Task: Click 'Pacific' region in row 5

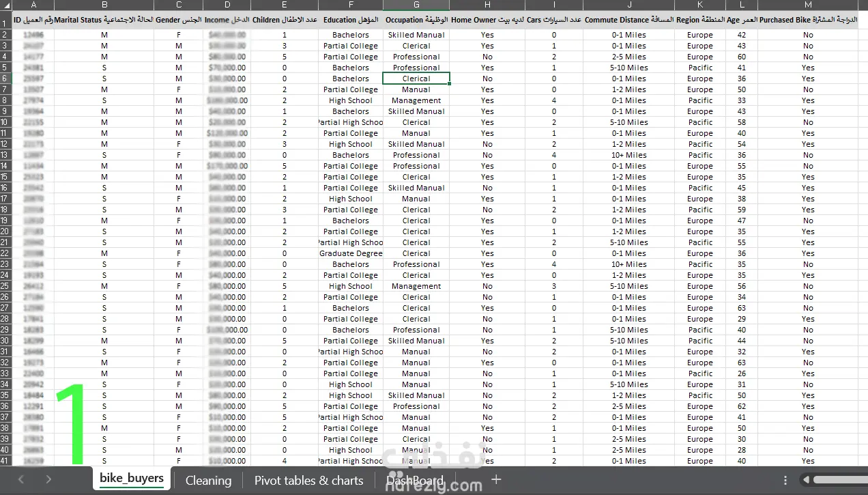Action: [x=700, y=68]
